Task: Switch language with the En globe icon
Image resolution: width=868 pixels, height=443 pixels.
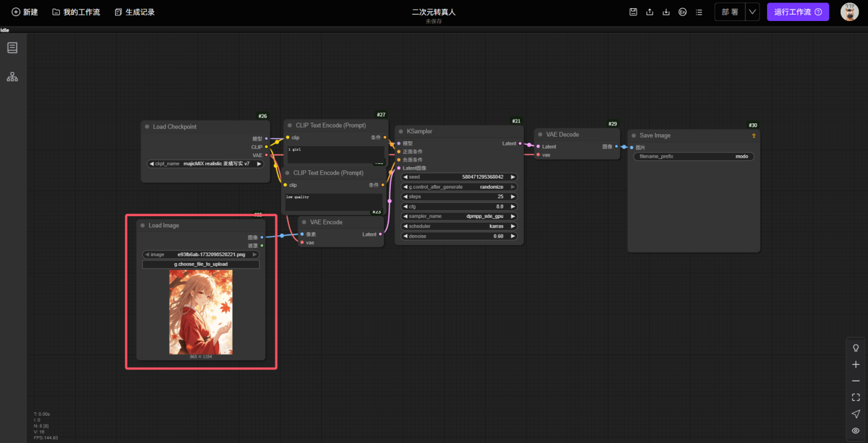Action: tap(682, 12)
